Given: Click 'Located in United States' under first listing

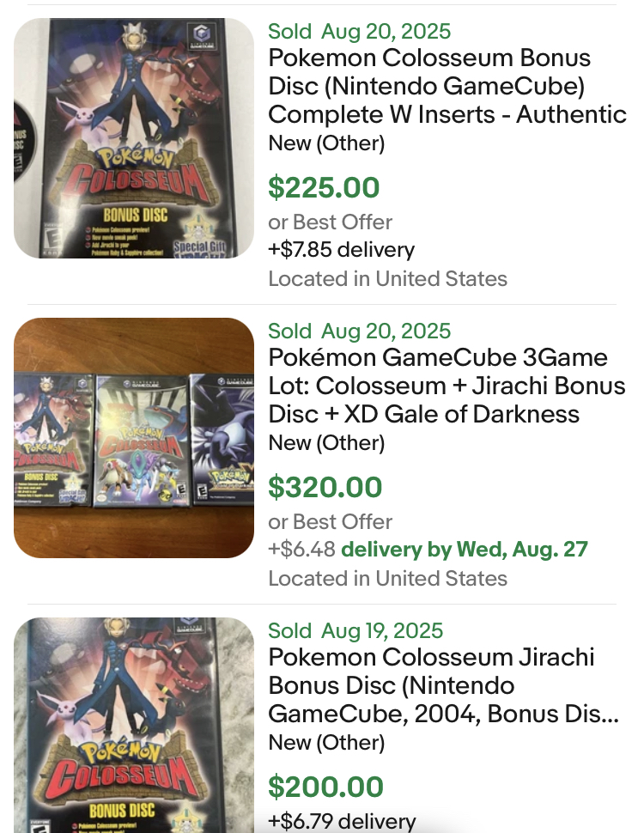Looking at the screenshot, I should click(x=388, y=278).
